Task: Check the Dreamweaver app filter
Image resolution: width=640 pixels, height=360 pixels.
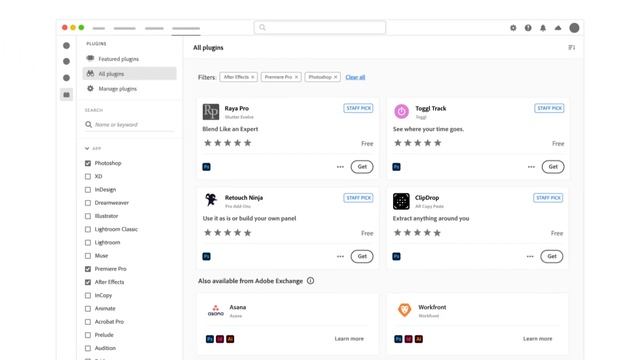Action: [x=88, y=203]
